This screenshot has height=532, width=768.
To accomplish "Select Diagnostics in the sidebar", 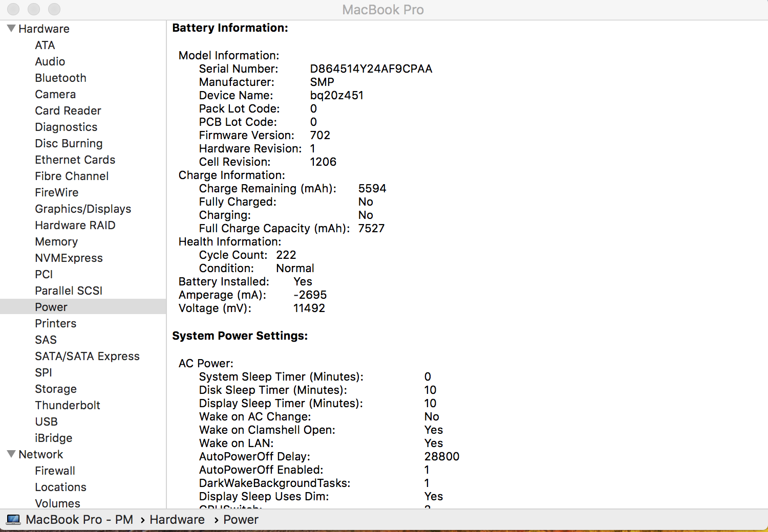I will click(x=66, y=127).
